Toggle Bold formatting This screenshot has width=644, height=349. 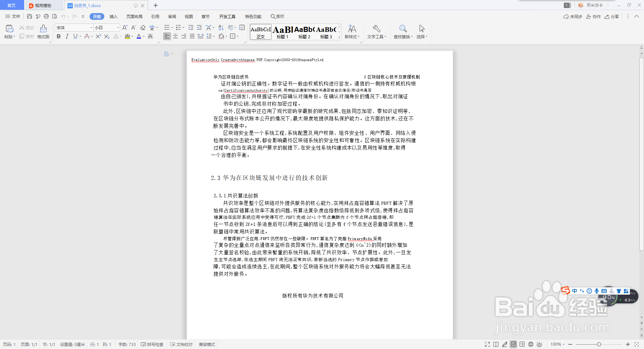[59, 36]
